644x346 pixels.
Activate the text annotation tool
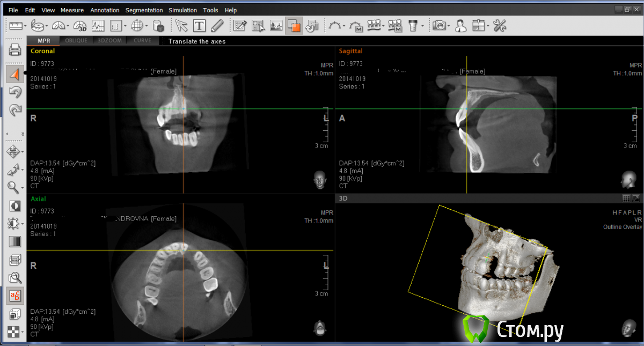pos(199,25)
